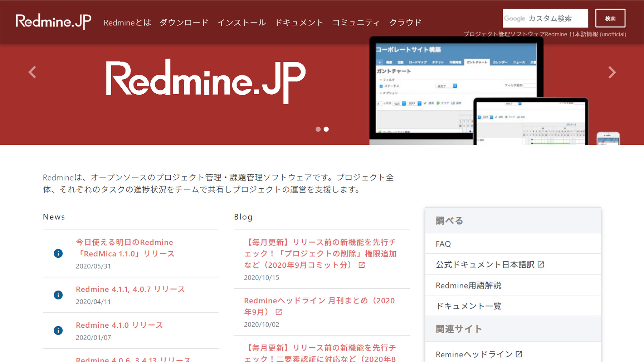Click the large Redmine.JP hero banner logo
The height and width of the screenshot is (362, 644).
pos(206,81)
